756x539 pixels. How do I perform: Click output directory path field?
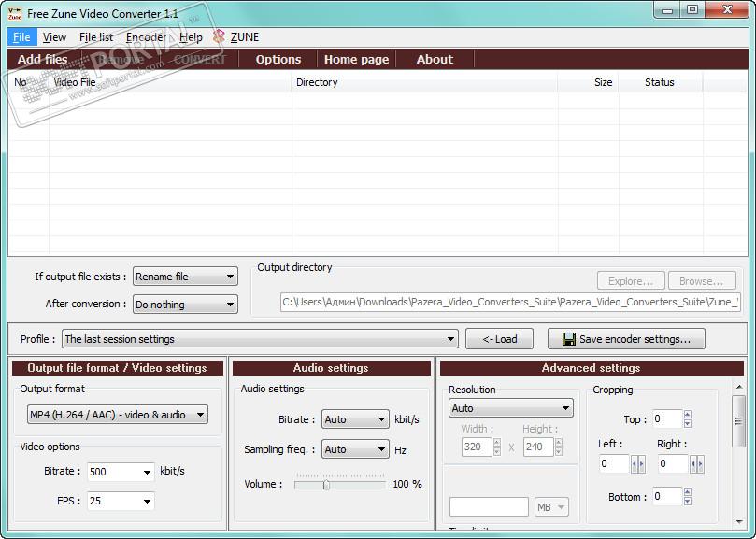tap(510, 302)
